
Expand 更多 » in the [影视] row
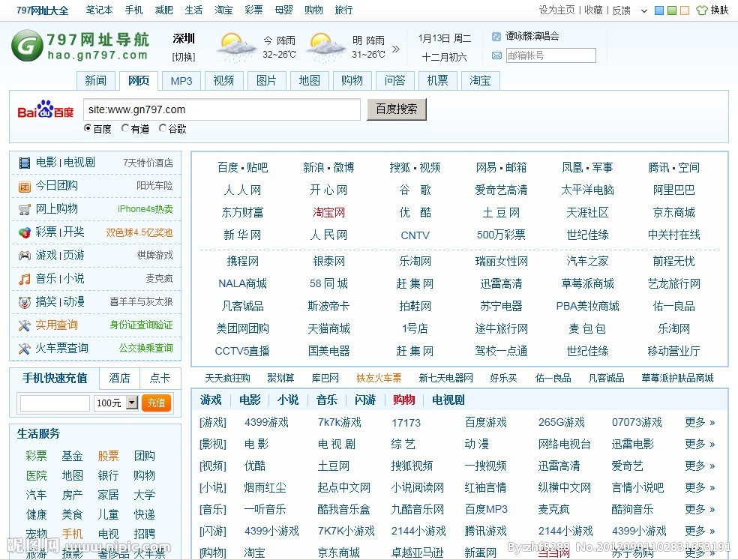pos(700,444)
